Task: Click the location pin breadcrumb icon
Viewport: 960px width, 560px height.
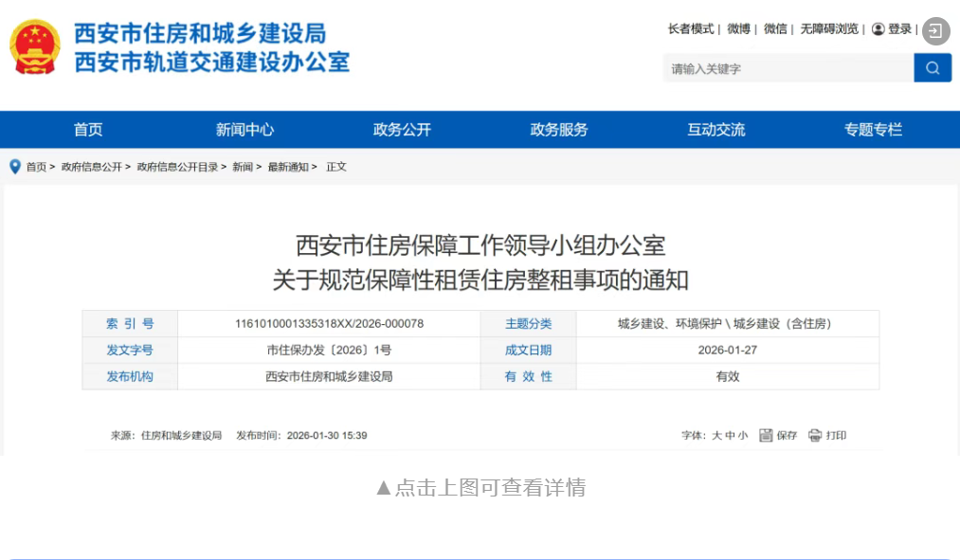Action: pyautogui.click(x=15, y=167)
